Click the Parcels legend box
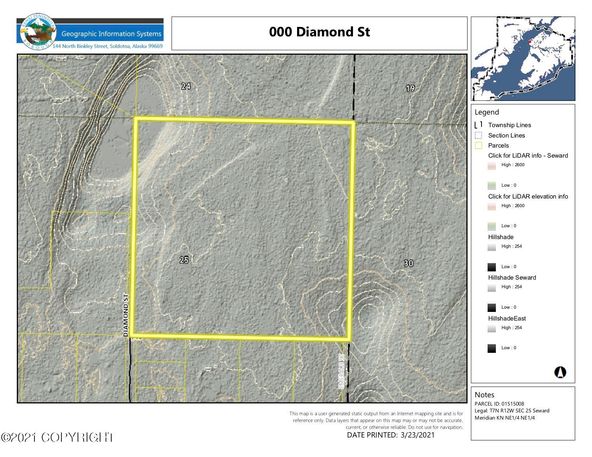This screenshot has height=457, width=592. [479, 145]
